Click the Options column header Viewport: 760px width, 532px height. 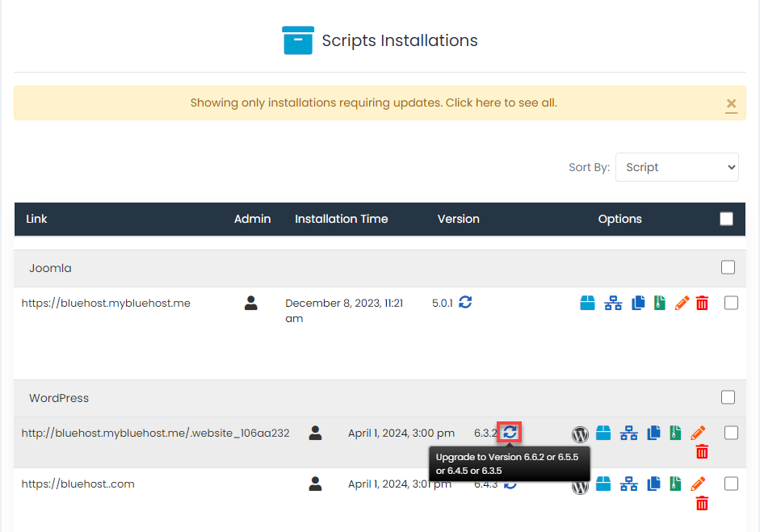coord(619,219)
